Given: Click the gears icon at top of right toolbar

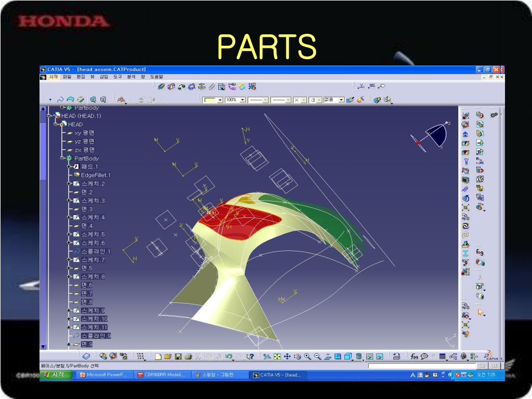Looking at the screenshot, I should (x=494, y=115).
